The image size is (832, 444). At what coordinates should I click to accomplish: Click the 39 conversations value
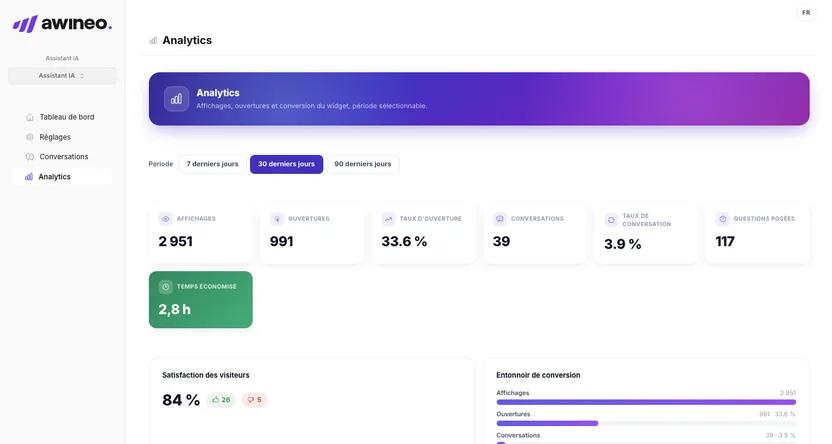tap(501, 241)
